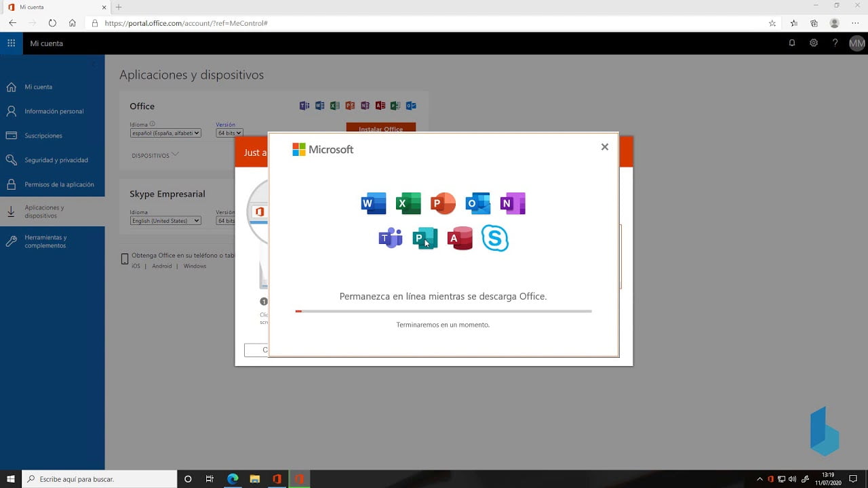Open Información personal in sidebar
The width and height of the screenshot is (868, 488).
click(x=52, y=111)
